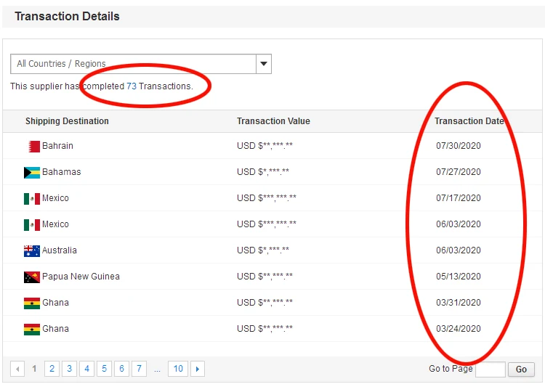Click the Transaction Date column header
This screenshot has height=392, width=545.
[469, 121]
